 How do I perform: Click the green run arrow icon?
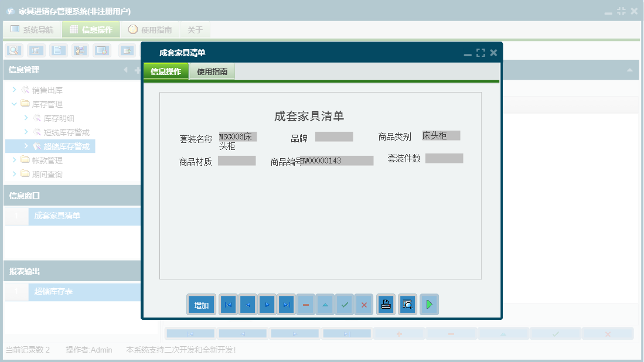pyautogui.click(x=429, y=304)
